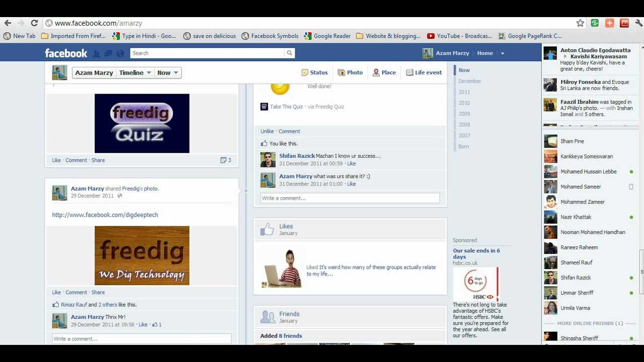
Task: Open the digdeeptech Facebook page link
Action: (x=105, y=215)
